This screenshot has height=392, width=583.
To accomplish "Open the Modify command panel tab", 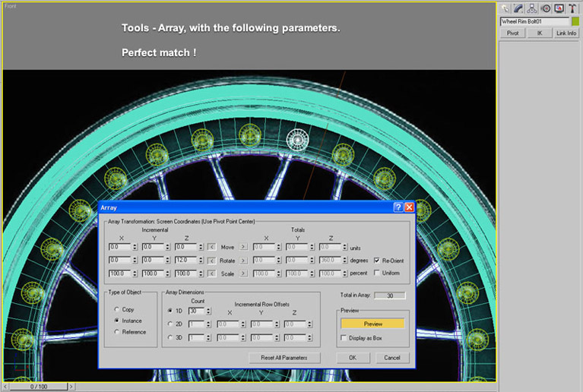I will click(x=518, y=8).
